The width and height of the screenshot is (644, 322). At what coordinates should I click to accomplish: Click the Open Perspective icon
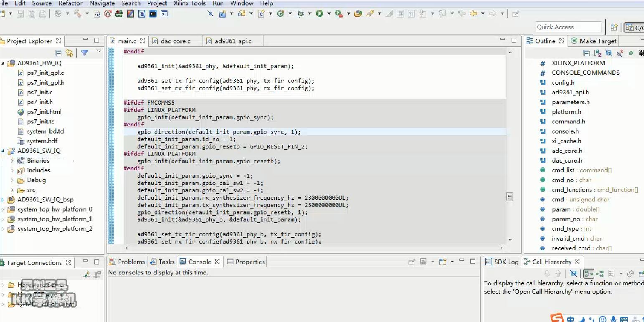click(614, 28)
